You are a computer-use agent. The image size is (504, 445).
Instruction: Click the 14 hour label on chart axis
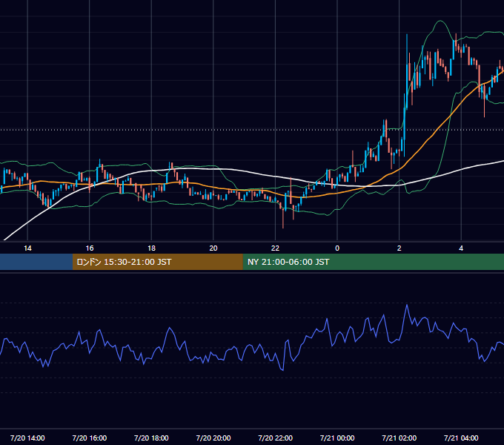pyautogui.click(x=27, y=248)
